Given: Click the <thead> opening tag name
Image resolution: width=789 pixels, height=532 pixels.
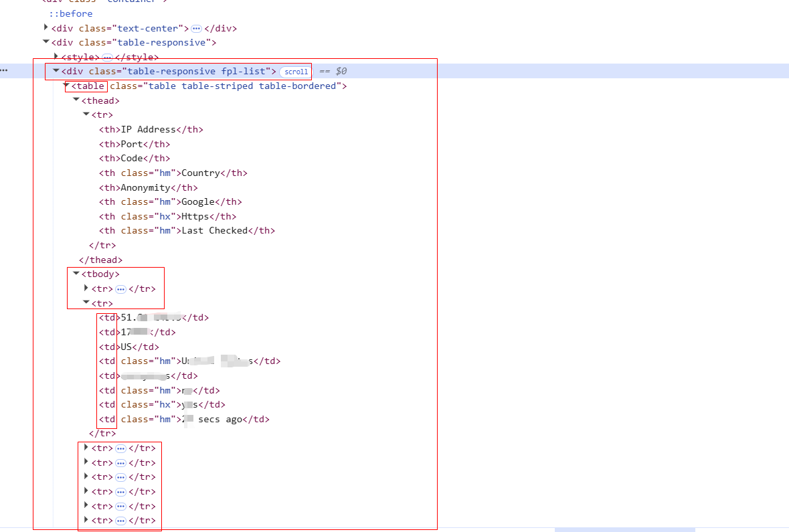Looking at the screenshot, I should pos(100,100).
